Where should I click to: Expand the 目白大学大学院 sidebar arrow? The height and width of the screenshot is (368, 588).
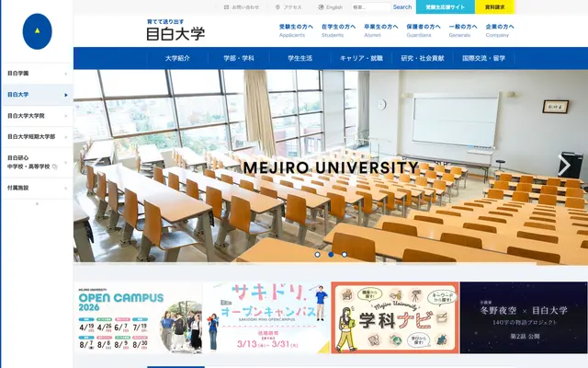pyautogui.click(x=66, y=116)
